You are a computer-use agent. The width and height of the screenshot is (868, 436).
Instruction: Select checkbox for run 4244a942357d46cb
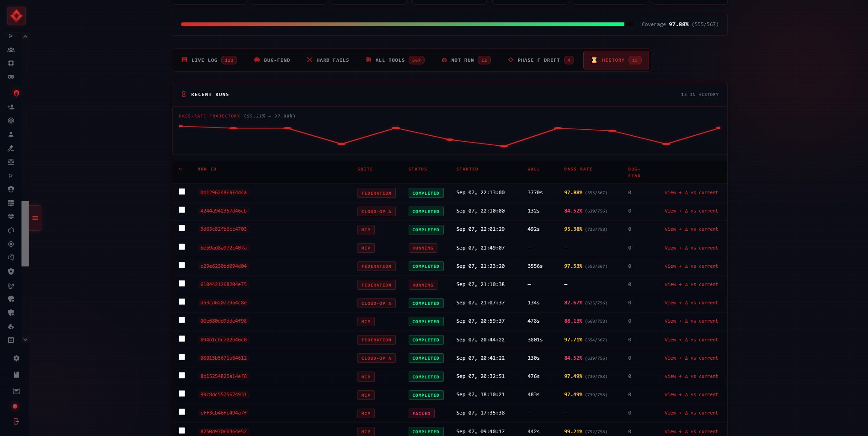click(x=182, y=210)
